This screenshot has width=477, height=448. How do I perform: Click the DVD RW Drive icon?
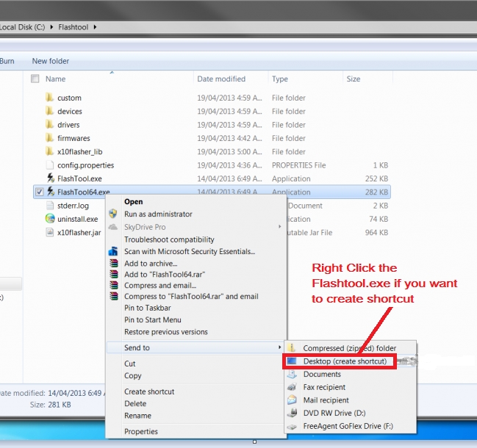(292, 413)
